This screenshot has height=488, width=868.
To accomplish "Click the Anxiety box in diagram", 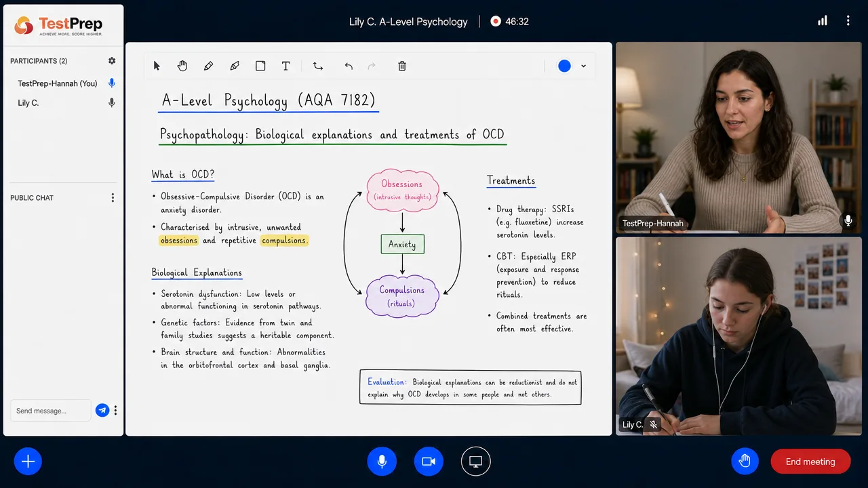I will (x=402, y=244).
